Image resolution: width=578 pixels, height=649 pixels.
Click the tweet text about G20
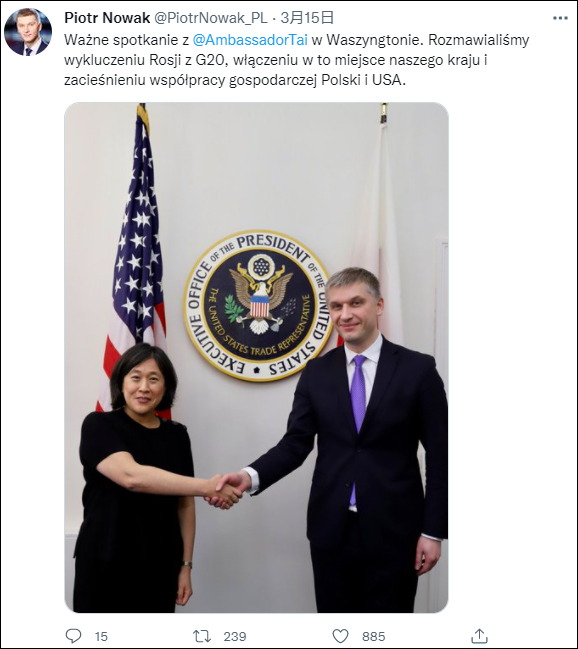(296, 60)
